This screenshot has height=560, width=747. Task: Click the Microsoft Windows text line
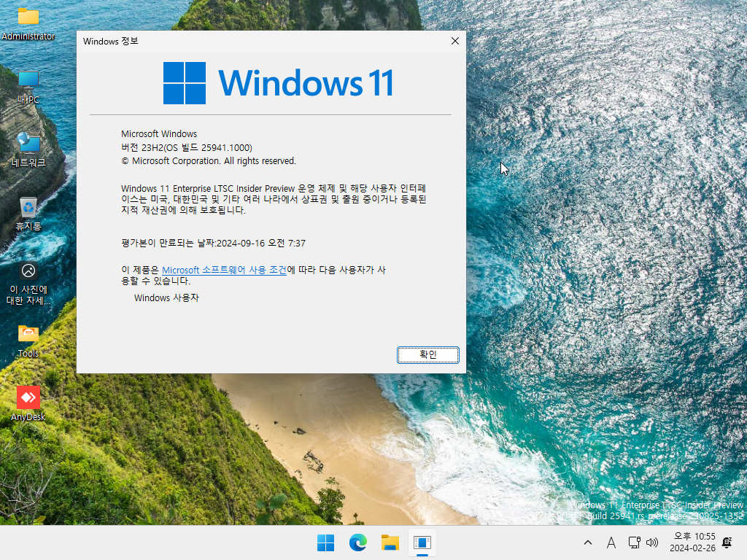pyautogui.click(x=159, y=134)
